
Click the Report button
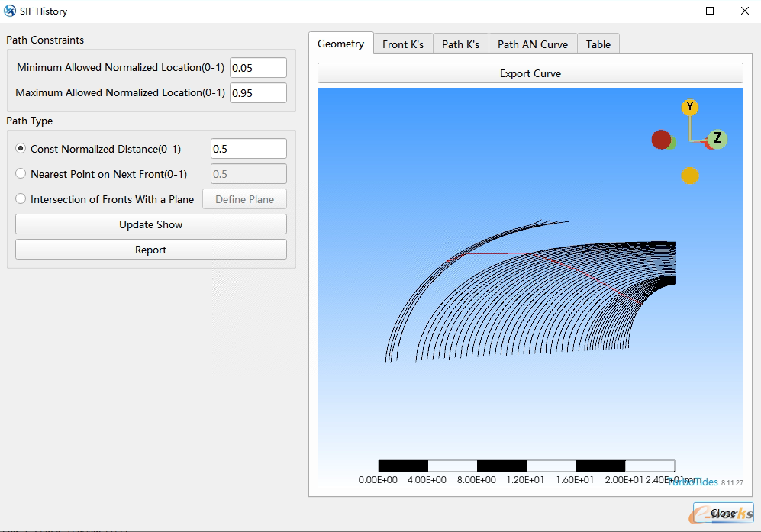click(151, 250)
